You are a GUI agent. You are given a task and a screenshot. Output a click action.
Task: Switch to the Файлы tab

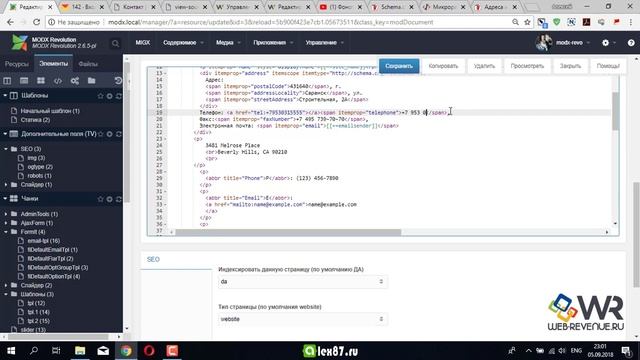click(x=88, y=64)
